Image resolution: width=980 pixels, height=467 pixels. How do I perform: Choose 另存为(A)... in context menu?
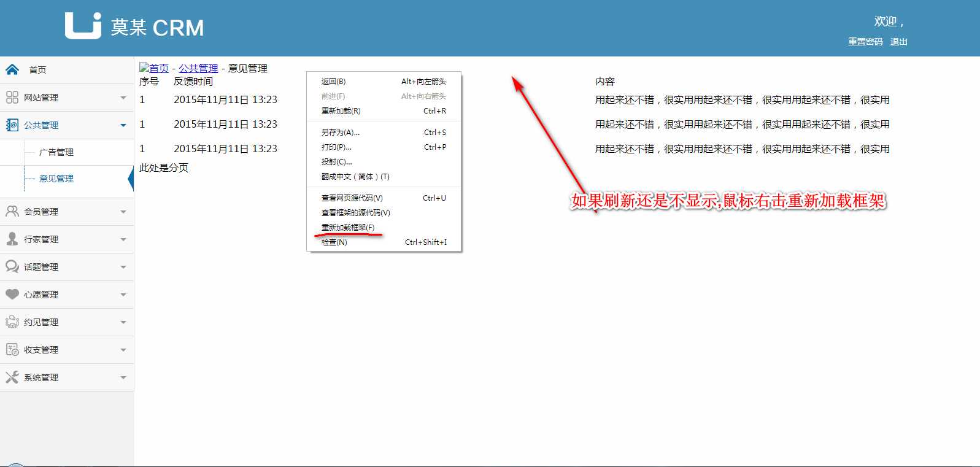(384, 132)
